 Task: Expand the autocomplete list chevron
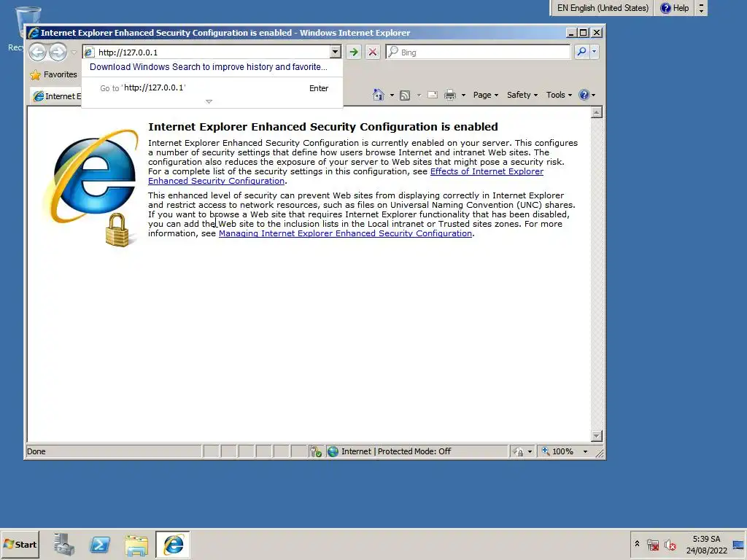pos(209,101)
